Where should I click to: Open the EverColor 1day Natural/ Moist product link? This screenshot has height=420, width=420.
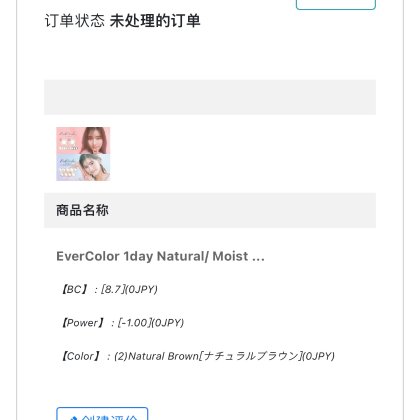click(160, 256)
